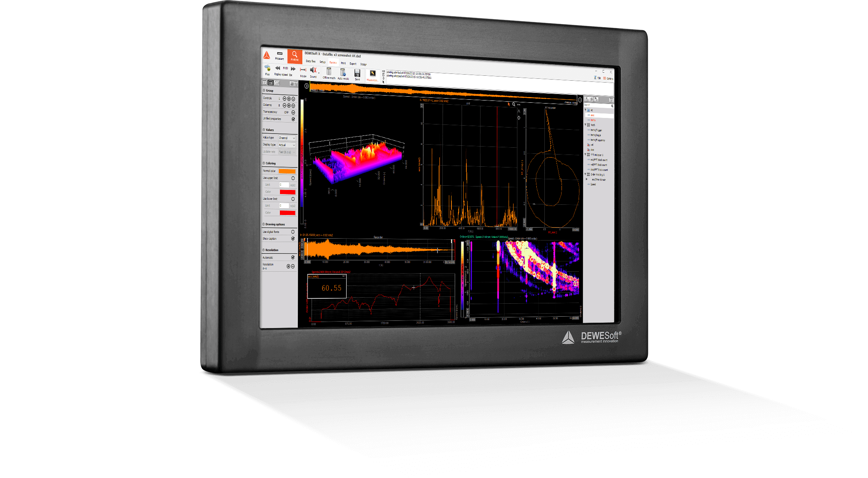
Task: Change the upper limit red color swatch
Action: click(x=287, y=192)
